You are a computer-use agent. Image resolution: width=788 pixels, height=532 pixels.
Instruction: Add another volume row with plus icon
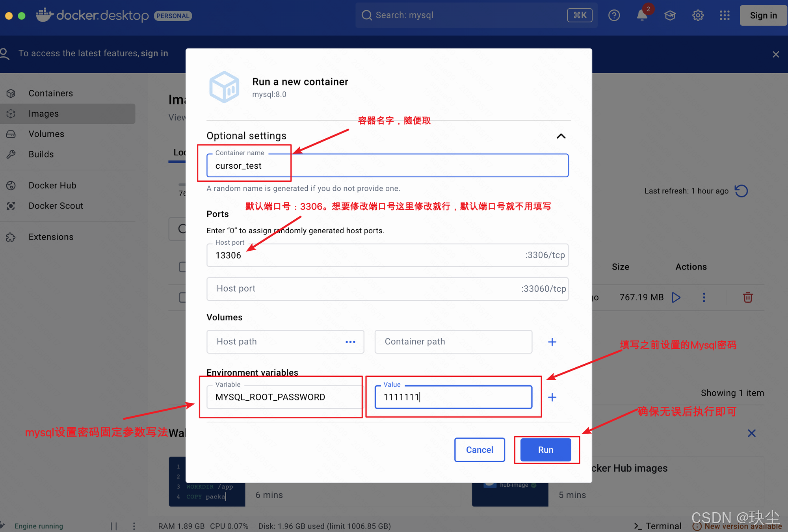tap(552, 342)
